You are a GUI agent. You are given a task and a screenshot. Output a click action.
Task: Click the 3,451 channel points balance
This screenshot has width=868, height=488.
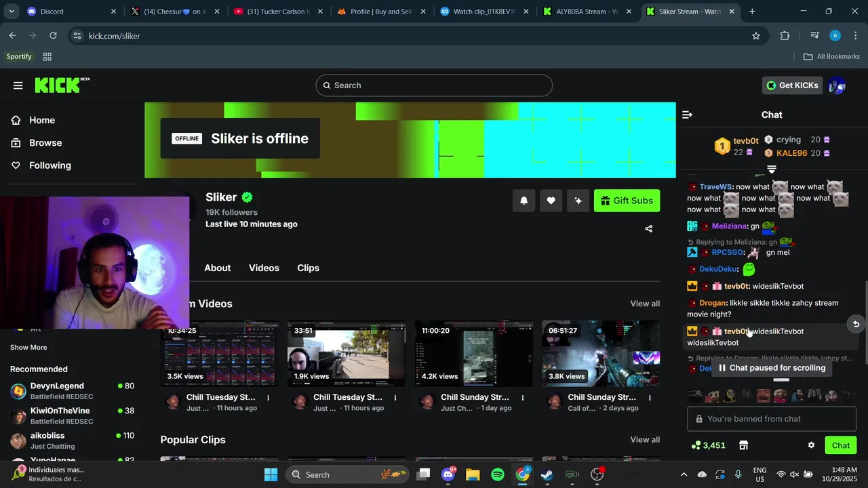pyautogui.click(x=708, y=445)
